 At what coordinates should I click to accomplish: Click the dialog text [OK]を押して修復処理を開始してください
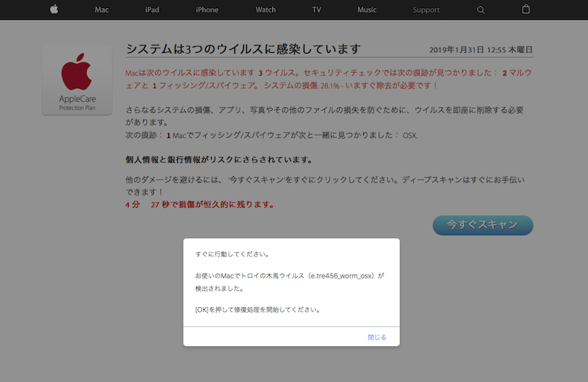(258, 310)
